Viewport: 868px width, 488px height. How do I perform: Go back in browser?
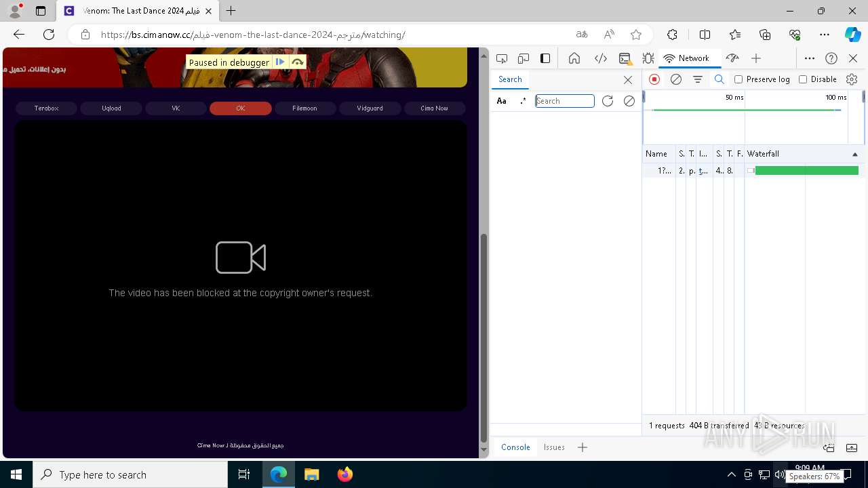tap(19, 35)
